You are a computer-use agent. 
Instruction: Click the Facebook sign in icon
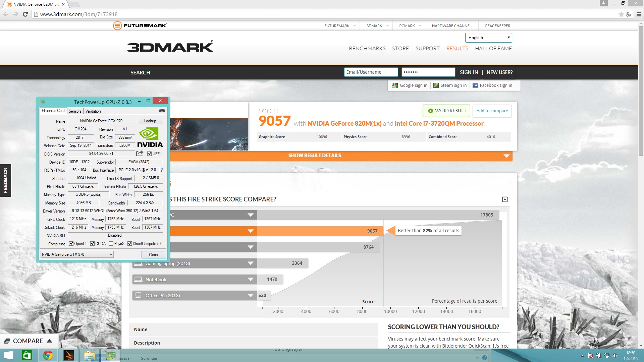click(x=475, y=85)
